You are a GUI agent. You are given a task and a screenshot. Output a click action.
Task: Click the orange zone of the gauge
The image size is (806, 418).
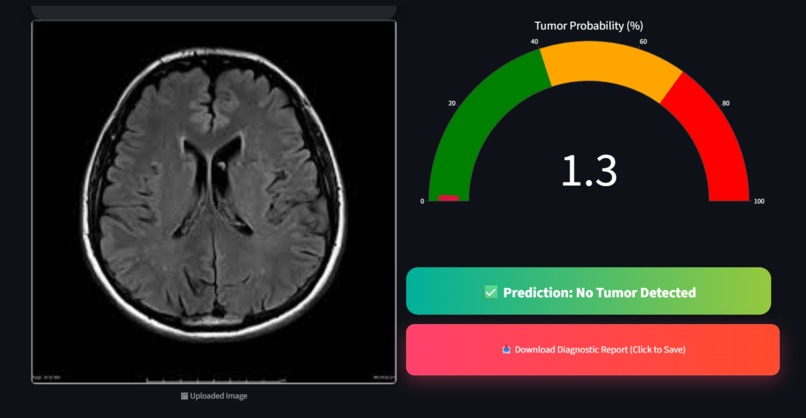point(611,64)
